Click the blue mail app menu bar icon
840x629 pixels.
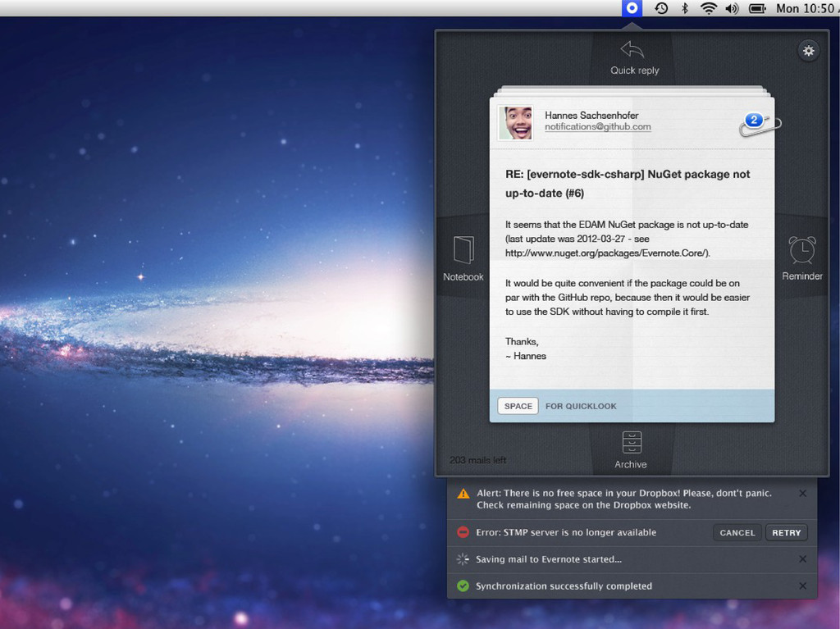(x=632, y=8)
